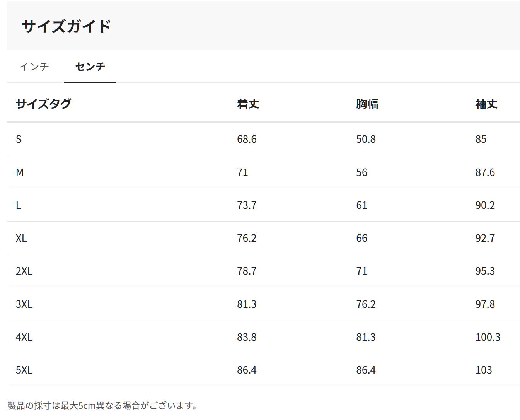Select the S size row label

(19, 139)
